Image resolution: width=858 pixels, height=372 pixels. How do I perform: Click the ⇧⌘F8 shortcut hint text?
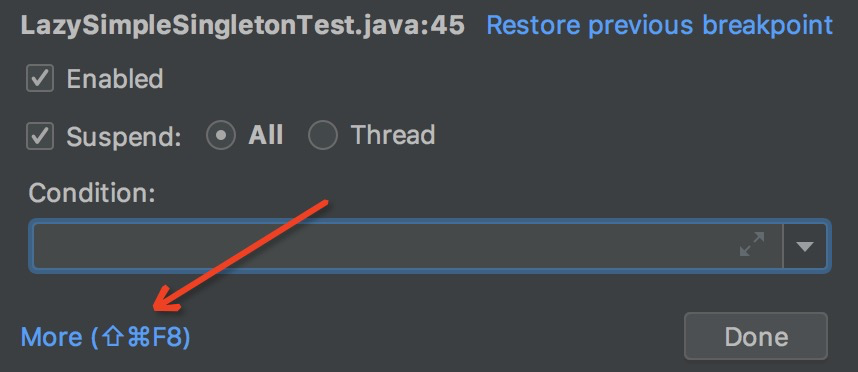click(141, 338)
